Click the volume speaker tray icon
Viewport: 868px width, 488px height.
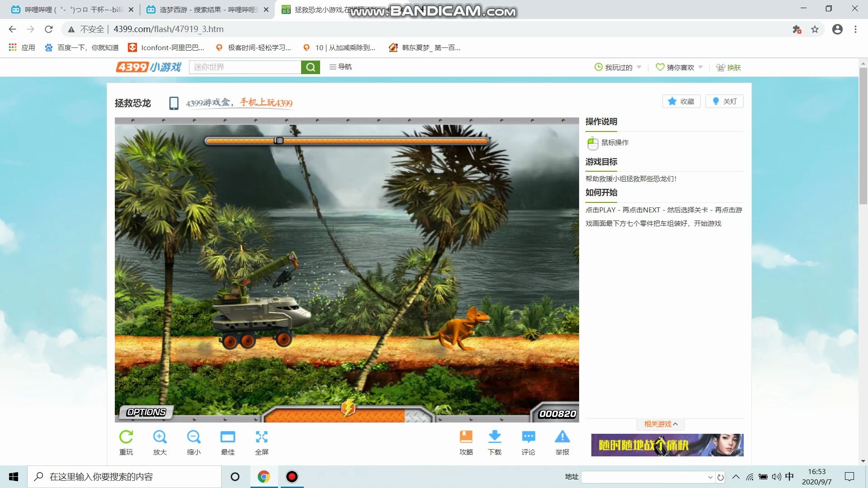click(x=776, y=477)
